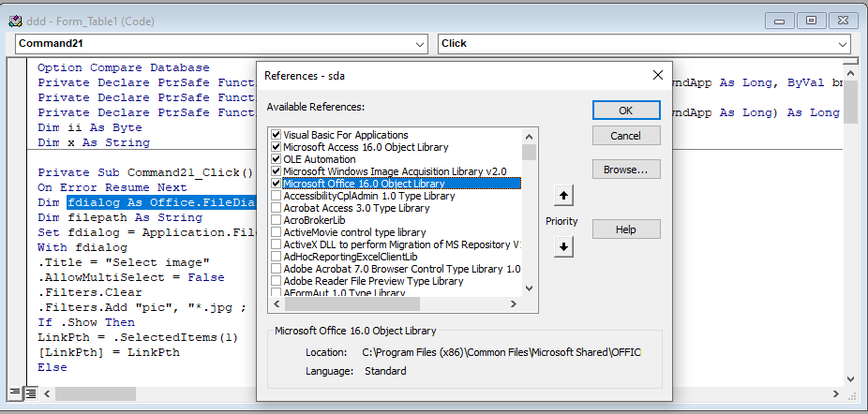Click the '.Filters.Clear' code line
Screen dimensions: 868x414
(x=90, y=291)
